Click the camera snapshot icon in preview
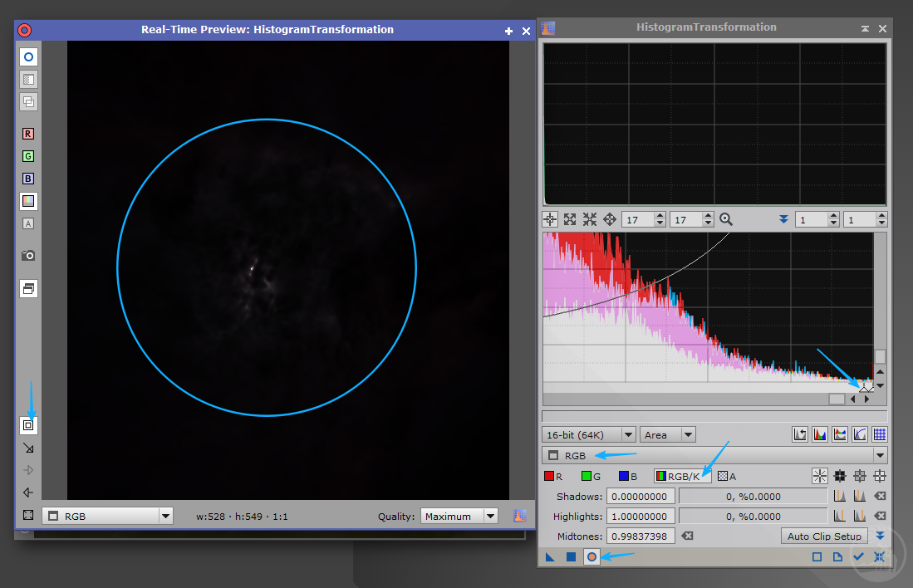 click(28, 255)
